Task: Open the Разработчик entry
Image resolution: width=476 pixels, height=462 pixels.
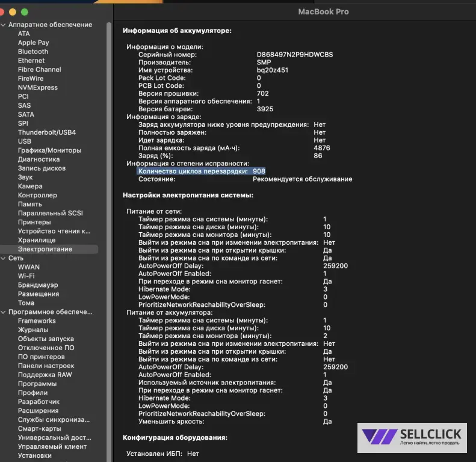Action: pos(39,402)
